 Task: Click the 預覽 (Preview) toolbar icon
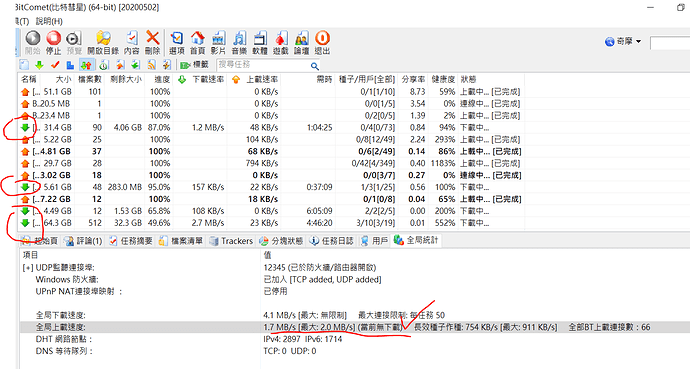(74, 43)
